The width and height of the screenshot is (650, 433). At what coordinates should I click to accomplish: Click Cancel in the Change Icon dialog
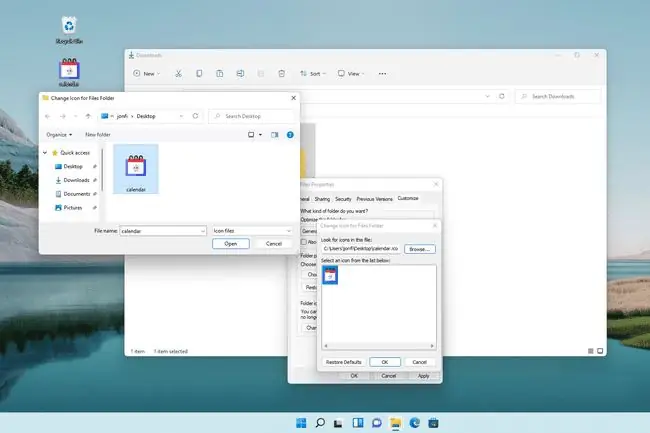click(x=420, y=362)
